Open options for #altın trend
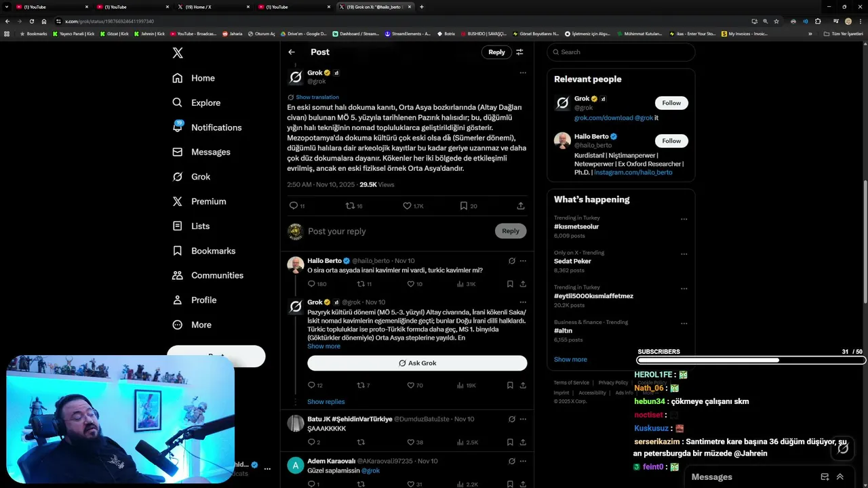The width and height of the screenshot is (868, 488). coord(684,323)
